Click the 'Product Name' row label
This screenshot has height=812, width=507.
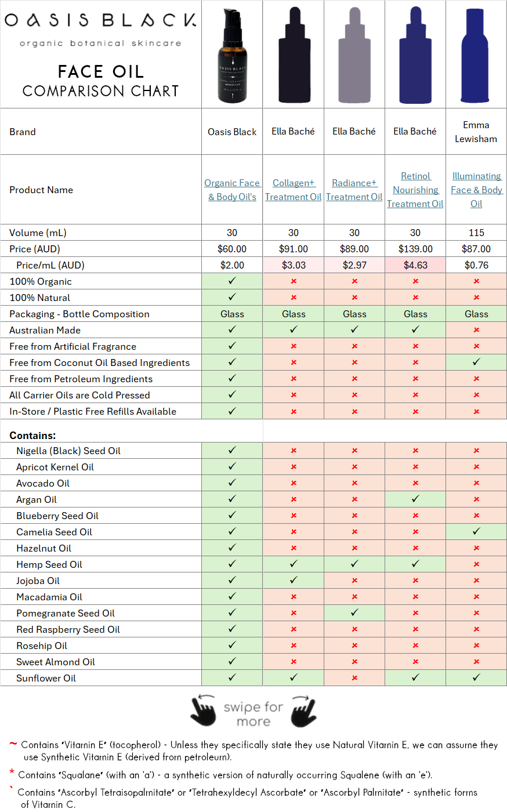[x=41, y=190]
